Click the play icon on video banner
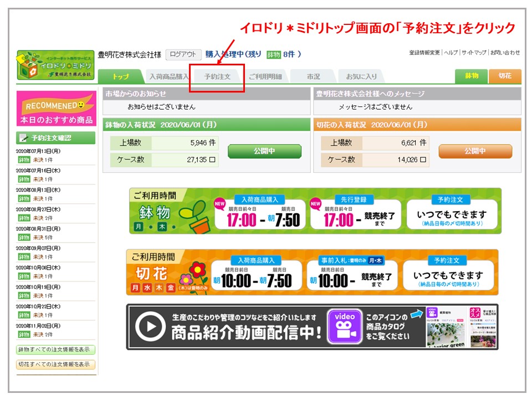 [x=147, y=327]
